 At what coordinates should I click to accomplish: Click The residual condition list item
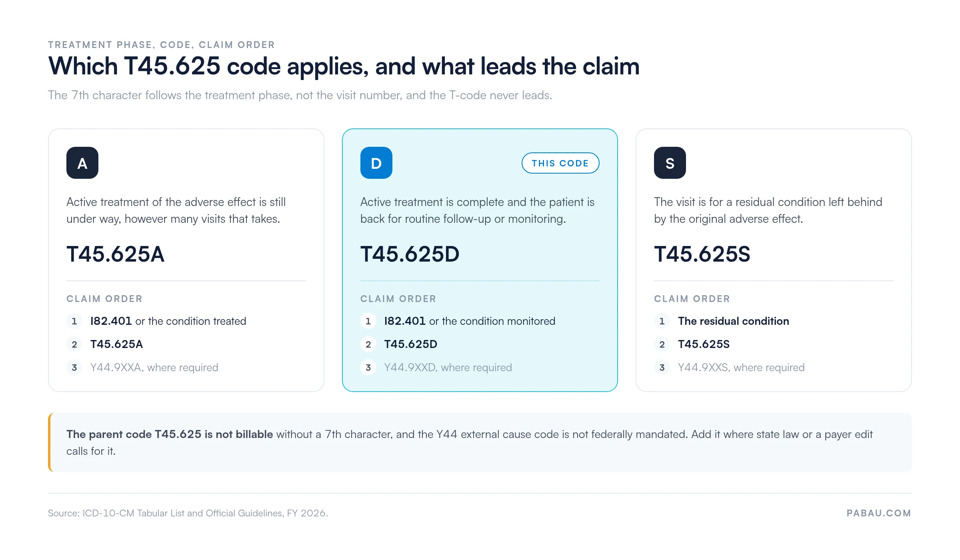(x=733, y=321)
